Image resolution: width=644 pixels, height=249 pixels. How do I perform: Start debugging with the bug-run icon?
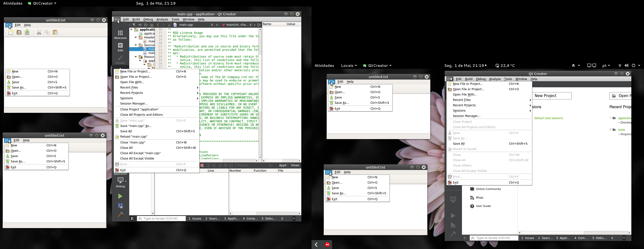120,206
